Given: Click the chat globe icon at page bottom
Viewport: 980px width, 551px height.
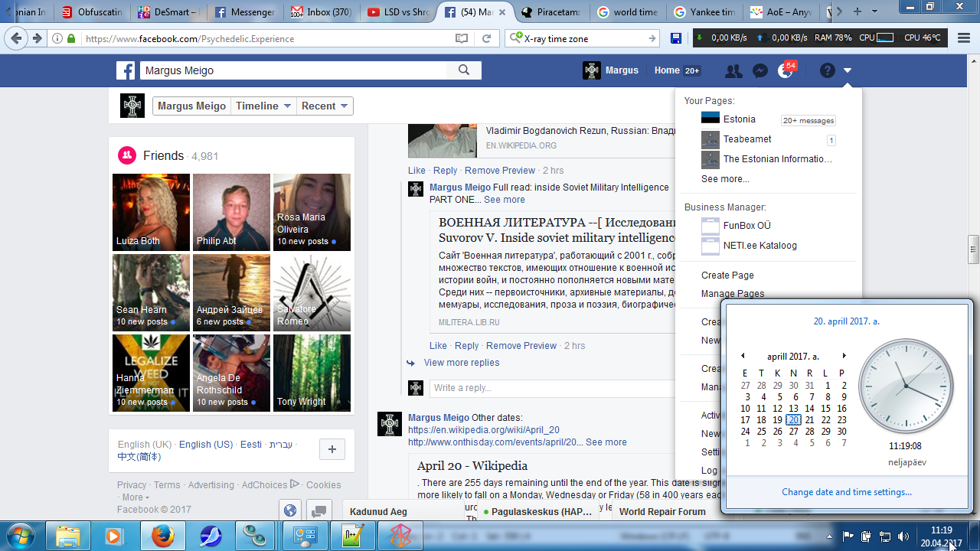Looking at the screenshot, I should [x=289, y=511].
